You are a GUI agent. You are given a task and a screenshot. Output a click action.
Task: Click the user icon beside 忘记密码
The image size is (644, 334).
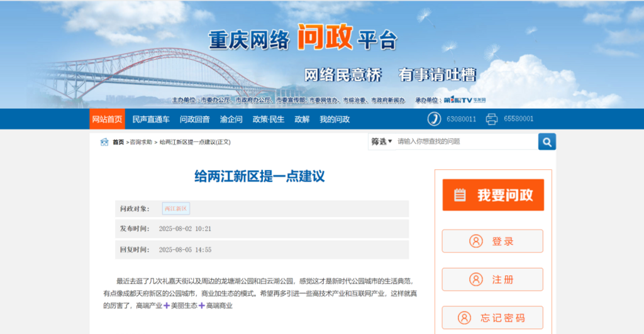point(464,318)
